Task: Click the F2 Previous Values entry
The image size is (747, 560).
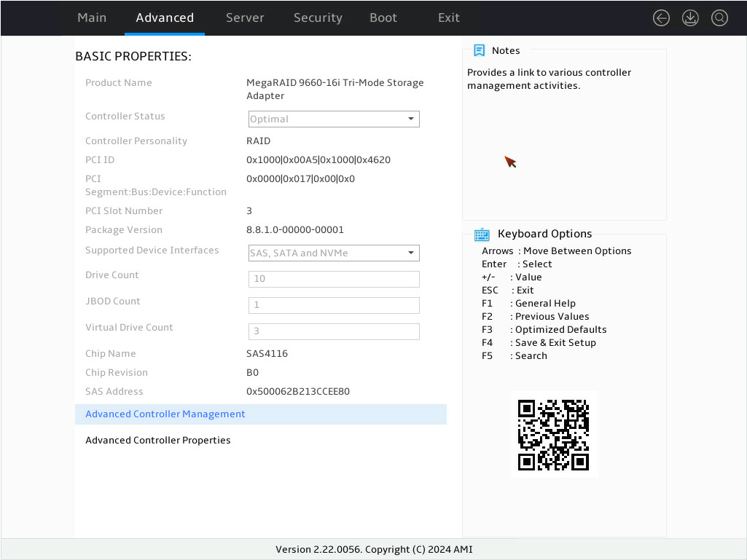Action: 535,317
